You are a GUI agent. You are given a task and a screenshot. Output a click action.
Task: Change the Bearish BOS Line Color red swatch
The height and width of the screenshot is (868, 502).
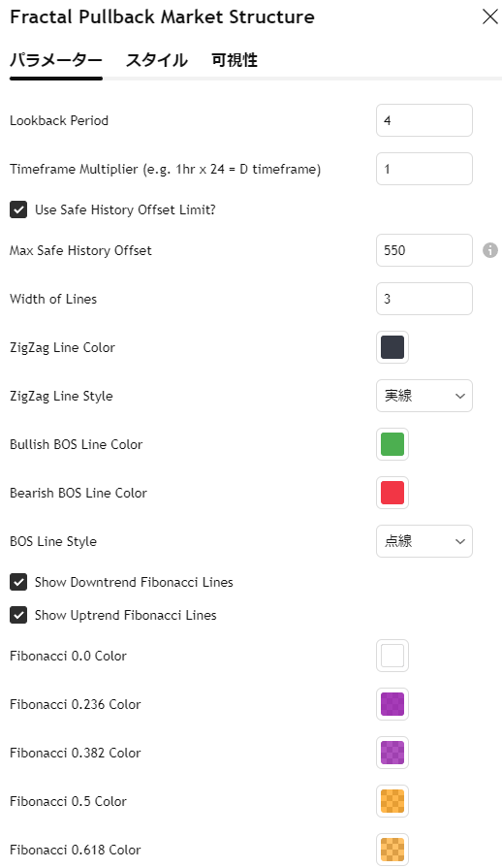point(392,493)
